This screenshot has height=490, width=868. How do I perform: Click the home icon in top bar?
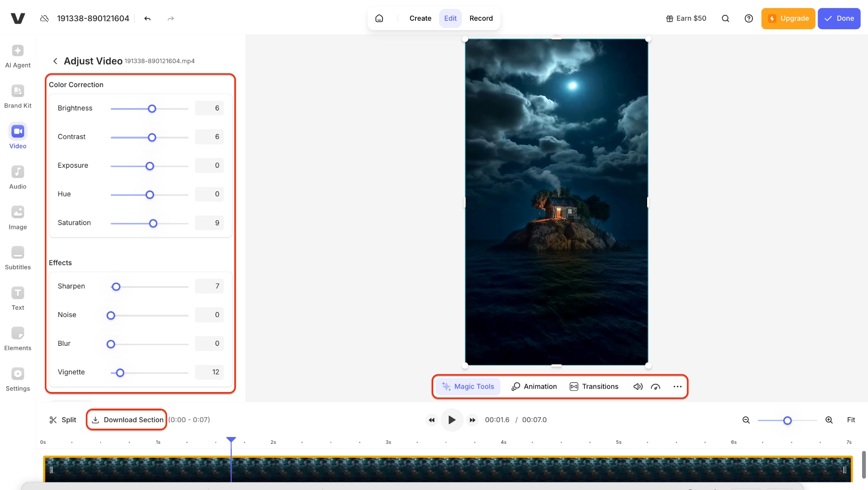(379, 19)
